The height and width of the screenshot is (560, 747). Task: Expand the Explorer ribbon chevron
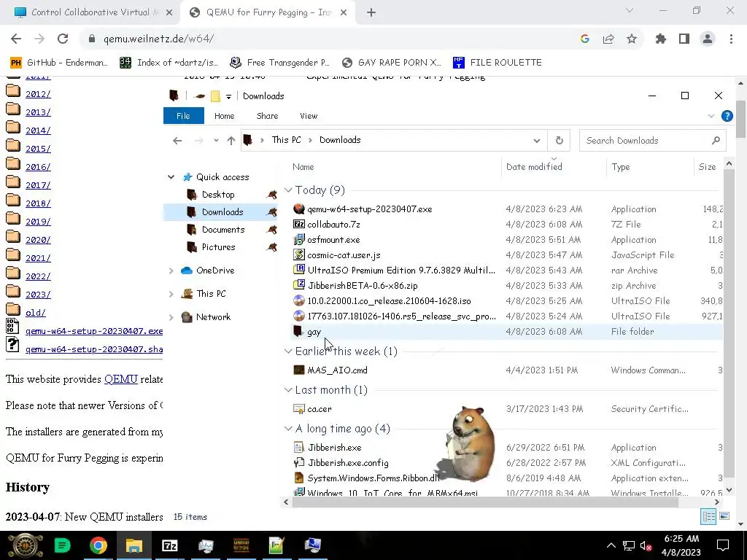tap(711, 116)
